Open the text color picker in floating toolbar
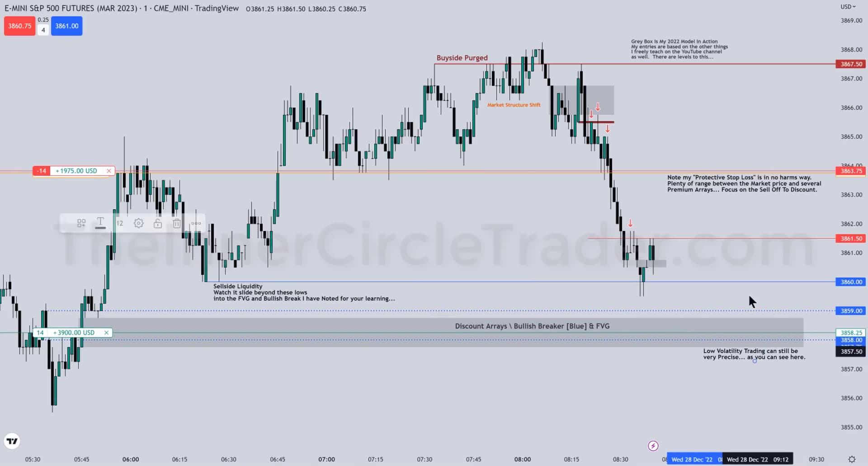The image size is (868, 466). click(100, 223)
